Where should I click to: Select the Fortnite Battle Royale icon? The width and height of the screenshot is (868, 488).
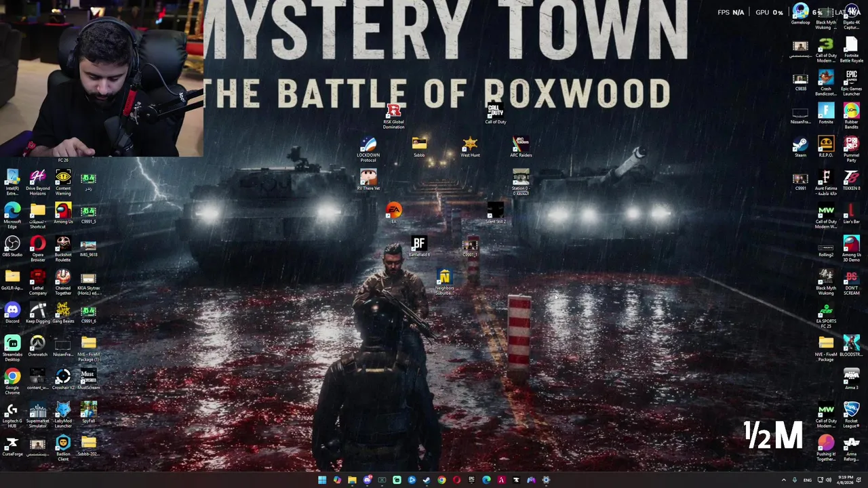click(x=851, y=50)
